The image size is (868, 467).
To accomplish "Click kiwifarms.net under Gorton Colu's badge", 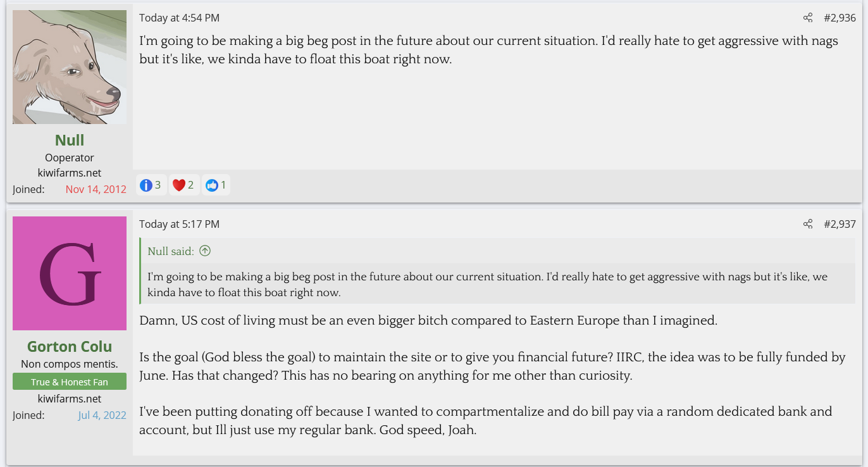I will [70, 399].
